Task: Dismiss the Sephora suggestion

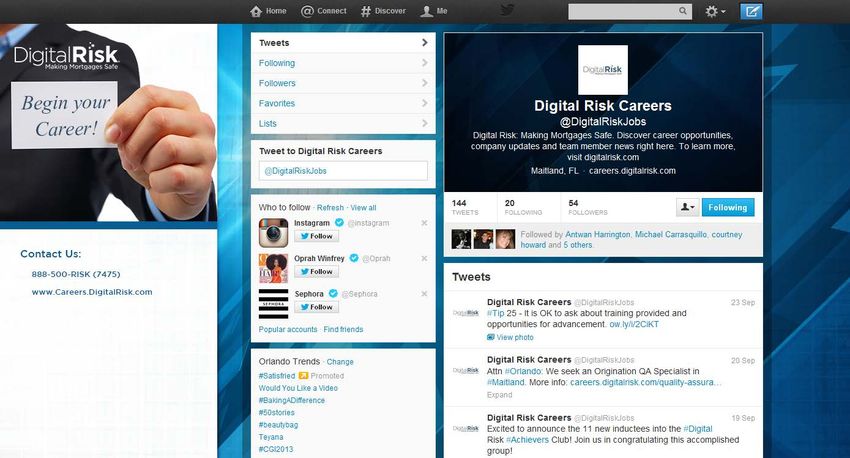Action: (424, 294)
